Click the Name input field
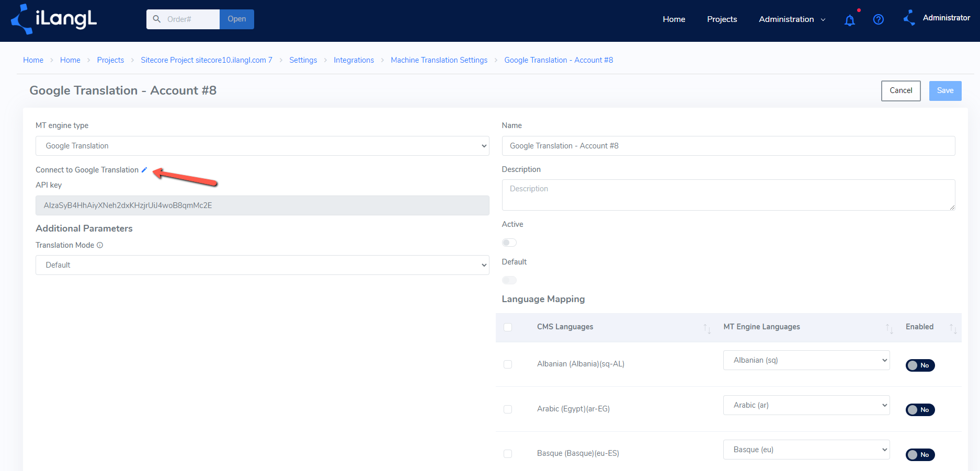The height and width of the screenshot is (471, 980). pos(728,146)
